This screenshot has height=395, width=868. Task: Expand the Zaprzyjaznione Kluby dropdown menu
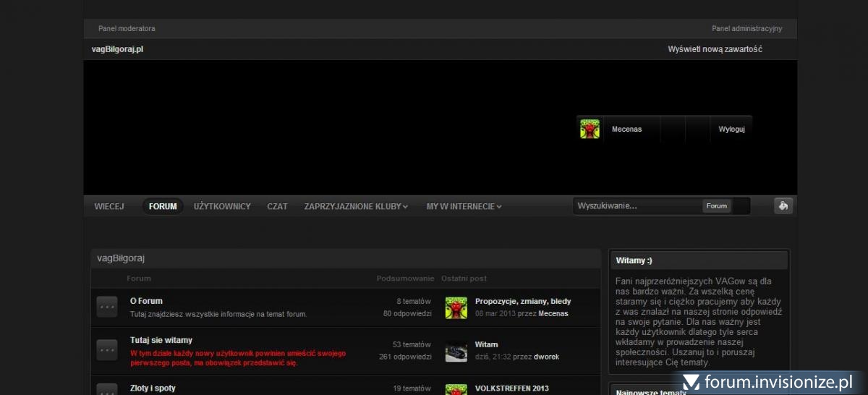click(356, 206)
